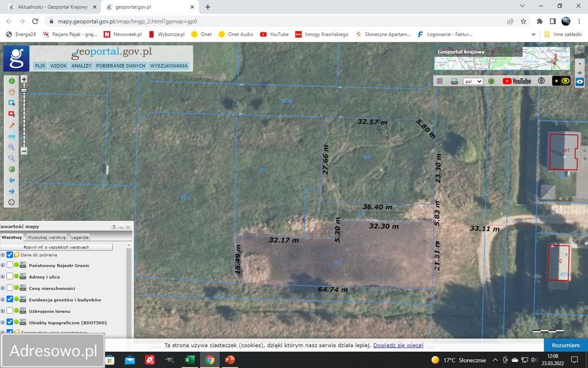588x368 pixels.
Task: Open the language dropdown showing pol
Action: coord(473,81)
